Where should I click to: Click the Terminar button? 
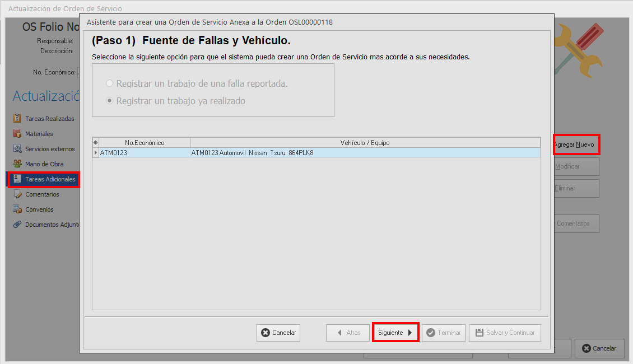coord(444,333)
